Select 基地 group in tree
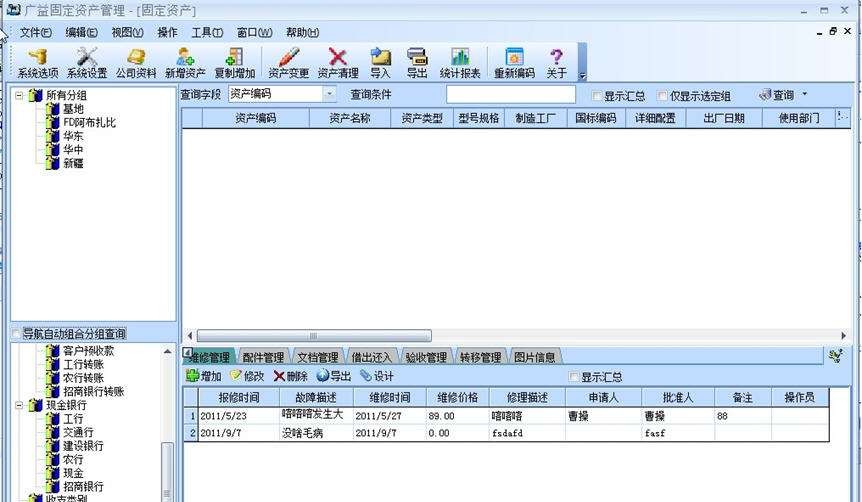The width and height of the screenshot is (862, 502). pos(73,109)
